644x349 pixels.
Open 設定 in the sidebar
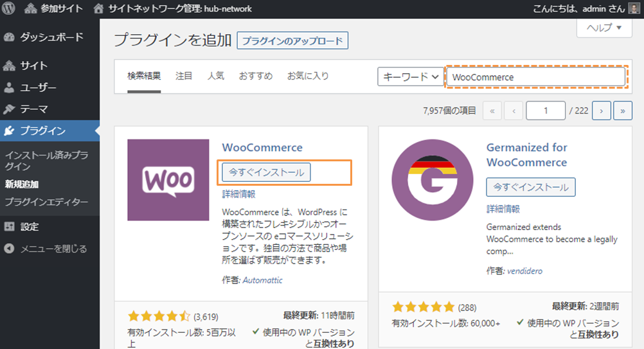click(49, 227)
